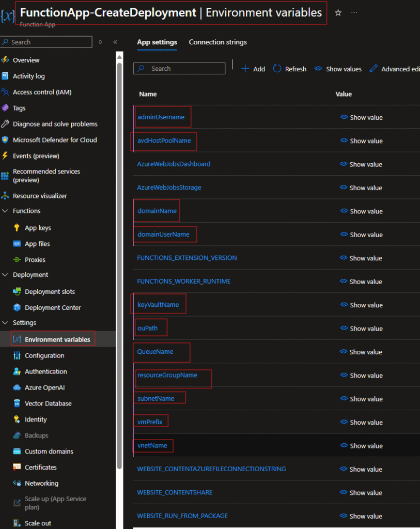Click the Resource visualizer icon
The width and height of the screenshot is (420, 529).
click(5, 196)
